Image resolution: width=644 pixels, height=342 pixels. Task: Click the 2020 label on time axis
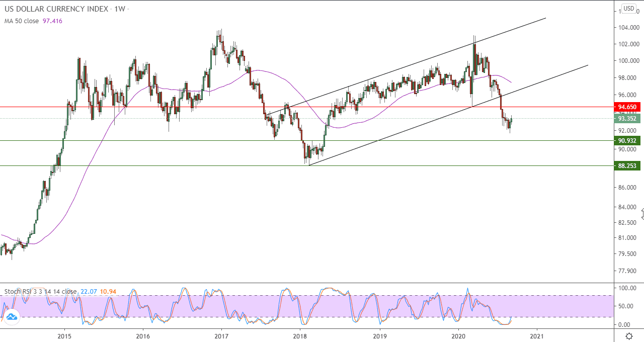[458, 336]
